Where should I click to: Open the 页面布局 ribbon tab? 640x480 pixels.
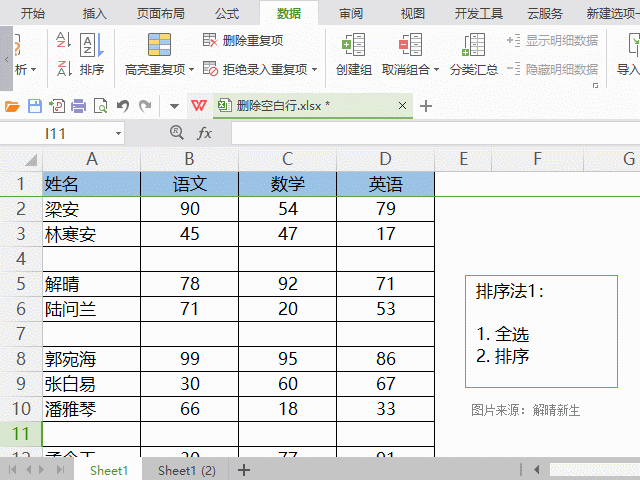coord(161,13)
